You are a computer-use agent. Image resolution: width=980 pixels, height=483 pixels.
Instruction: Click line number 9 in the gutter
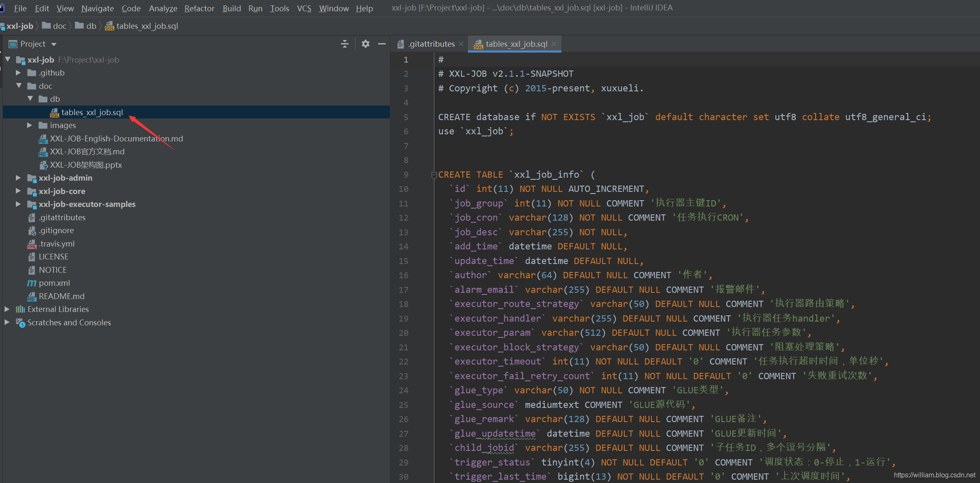[x=406, y=174]
